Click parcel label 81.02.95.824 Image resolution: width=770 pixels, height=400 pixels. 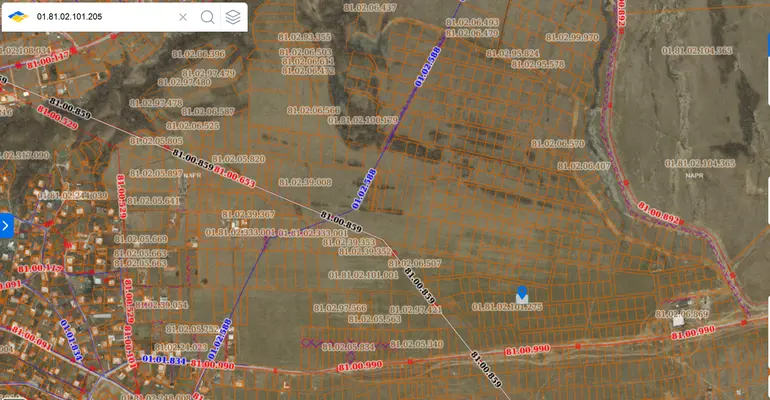click(513, 53)
